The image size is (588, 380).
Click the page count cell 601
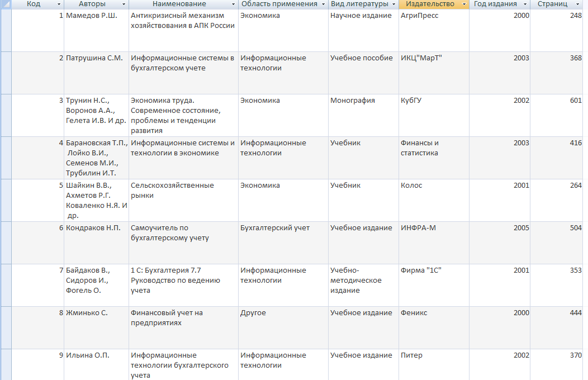point(557,116)
